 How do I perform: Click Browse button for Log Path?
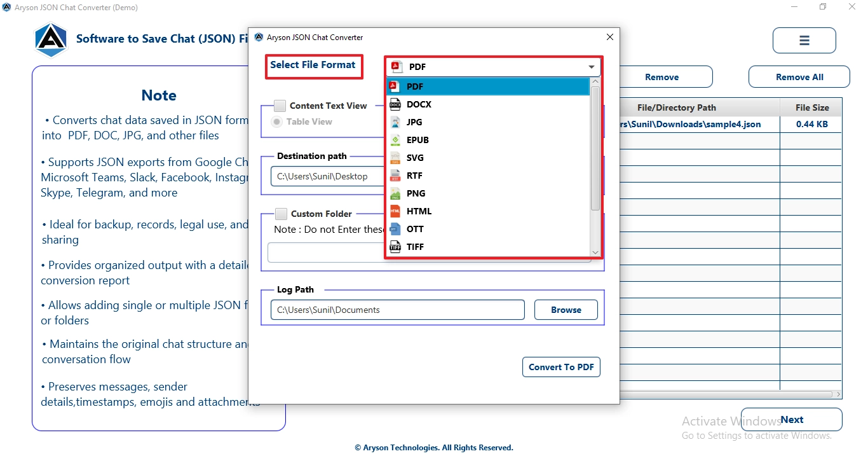(x=566, y=310)
